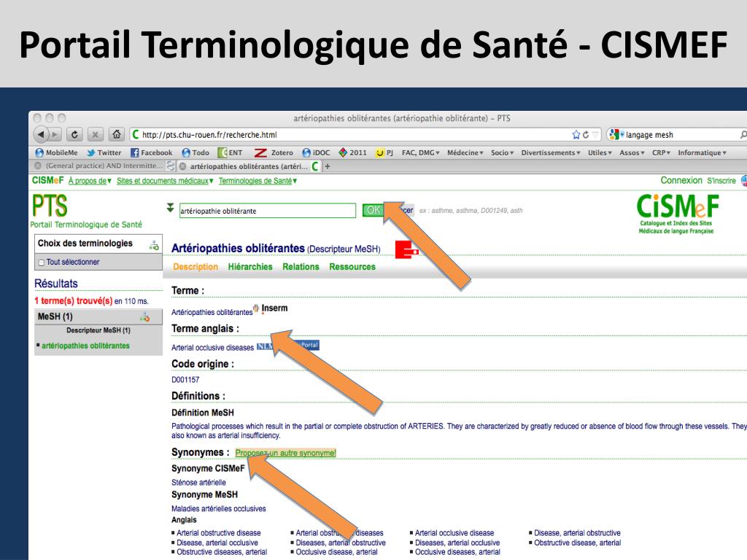Click the Inserm logo next to the term
Image resolution: width=747 pixels, height=560 pixels.
point(274,308)
